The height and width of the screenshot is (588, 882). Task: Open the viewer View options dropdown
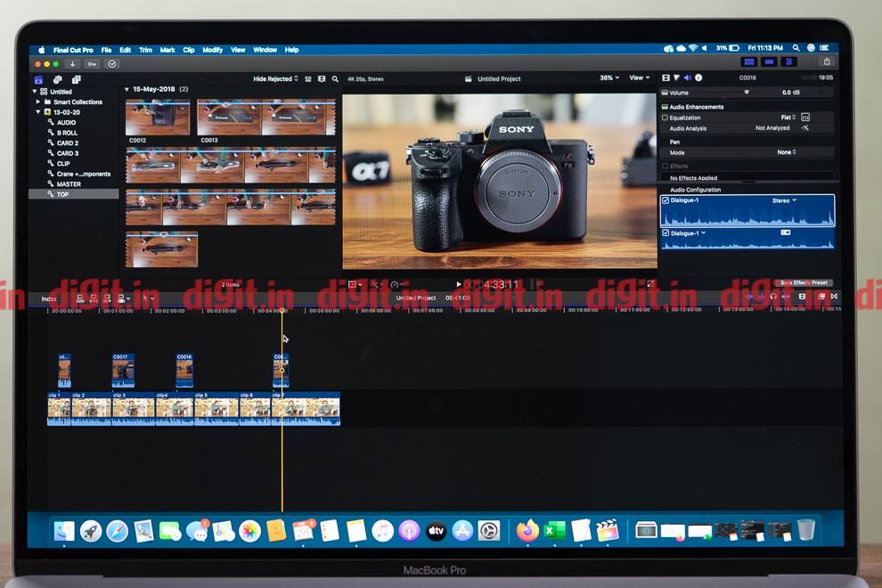coord(639,78)
